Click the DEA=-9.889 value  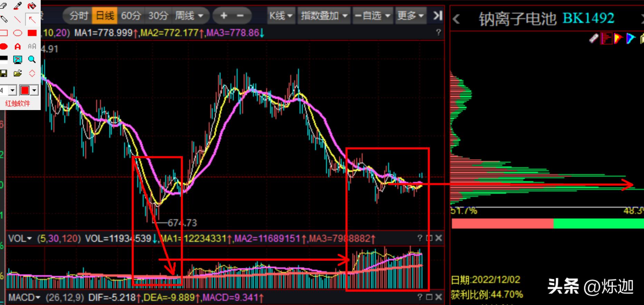(169, 297)
